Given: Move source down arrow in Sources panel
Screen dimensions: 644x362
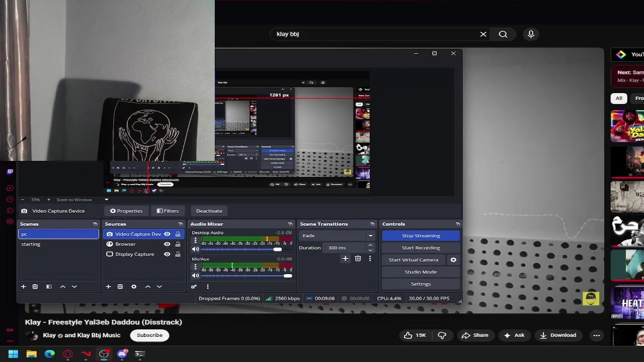Looking at the screenshot, I should click(159, 287).
